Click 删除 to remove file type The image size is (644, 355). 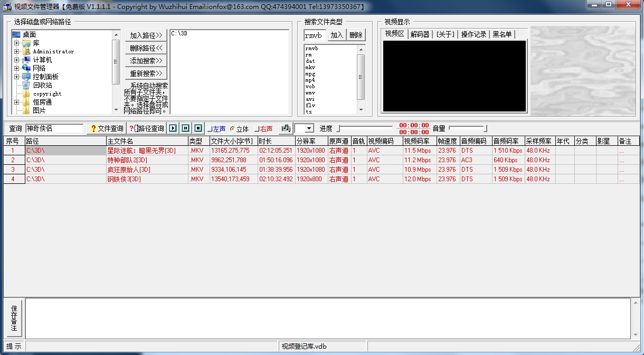356,35
